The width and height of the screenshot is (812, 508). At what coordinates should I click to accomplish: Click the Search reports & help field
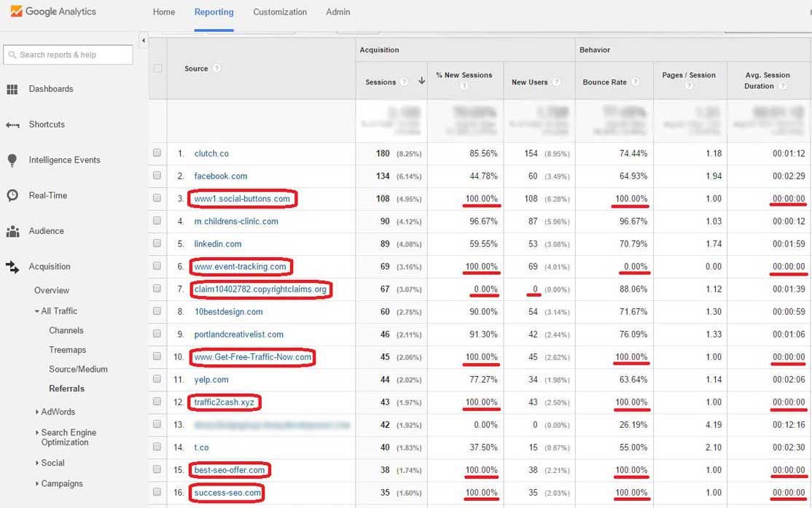[x=68, y=55]
